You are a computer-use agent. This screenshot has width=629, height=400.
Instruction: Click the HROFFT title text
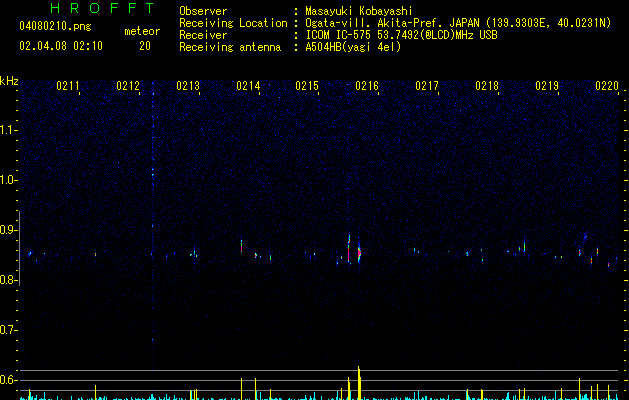[103, 8]
